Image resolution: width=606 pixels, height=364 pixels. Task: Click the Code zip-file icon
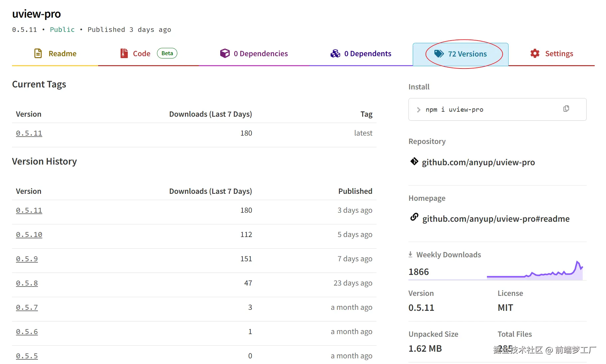(x=124, y=54)
